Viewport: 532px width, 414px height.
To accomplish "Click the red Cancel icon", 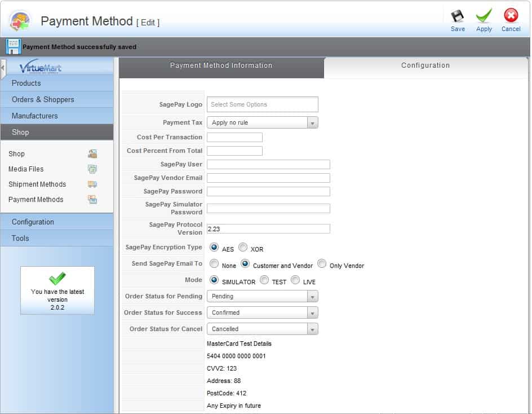I will click(x=511, y=15).
